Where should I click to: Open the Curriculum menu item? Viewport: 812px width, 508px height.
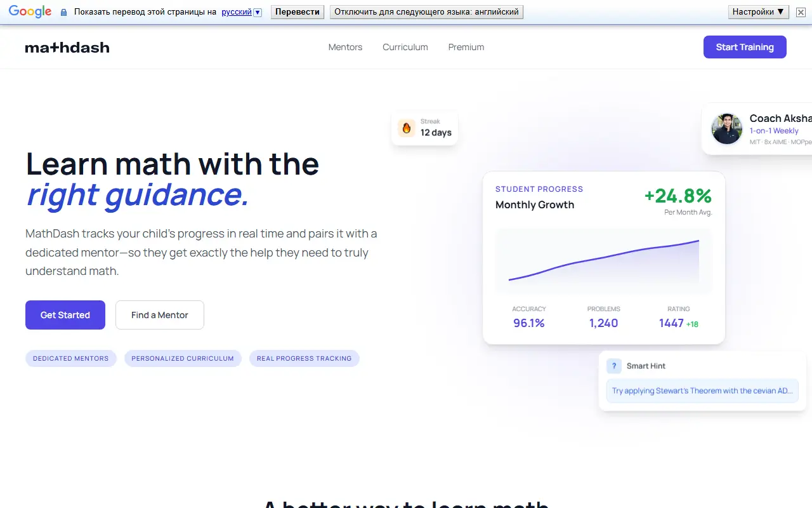(405, 47)
